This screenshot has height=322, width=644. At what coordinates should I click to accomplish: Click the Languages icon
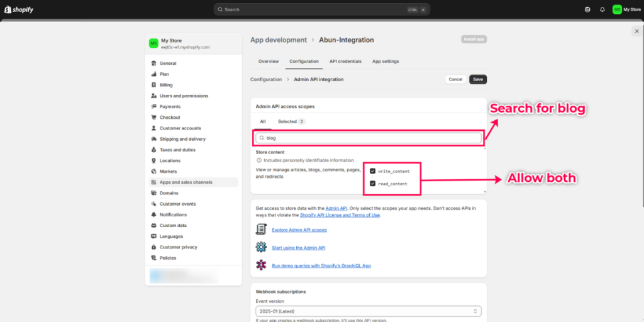153,236
